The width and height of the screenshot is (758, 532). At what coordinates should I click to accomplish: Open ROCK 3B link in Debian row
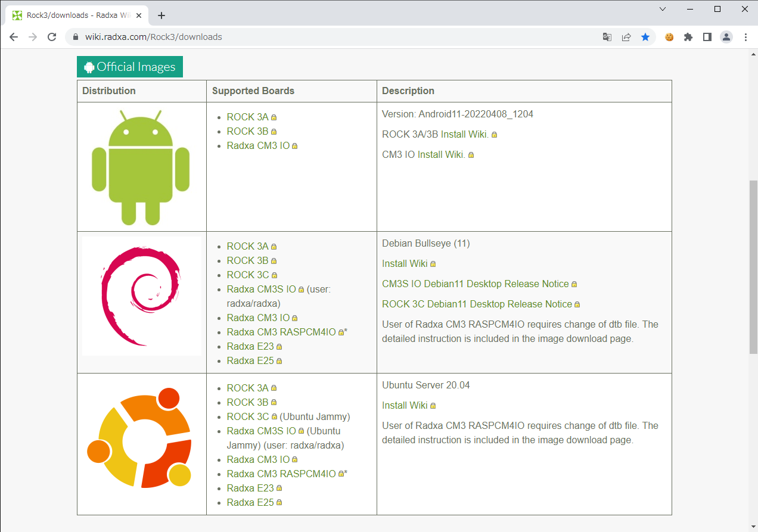pyautogui.click(x=248, y=260)
